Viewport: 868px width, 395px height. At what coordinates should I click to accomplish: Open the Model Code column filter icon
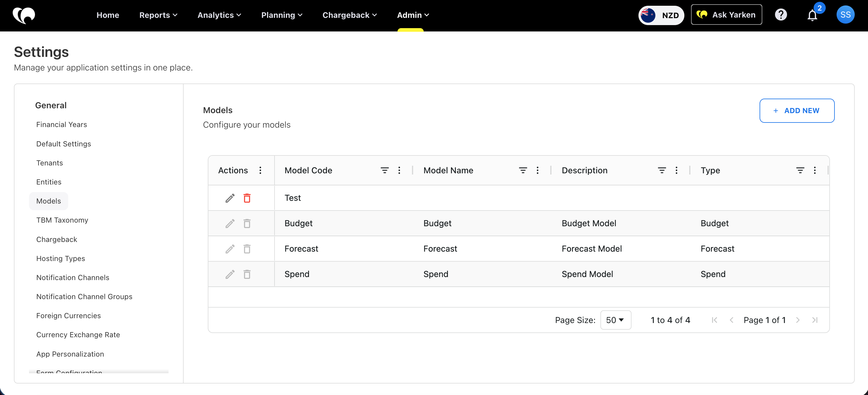click(x=384, y=170)
